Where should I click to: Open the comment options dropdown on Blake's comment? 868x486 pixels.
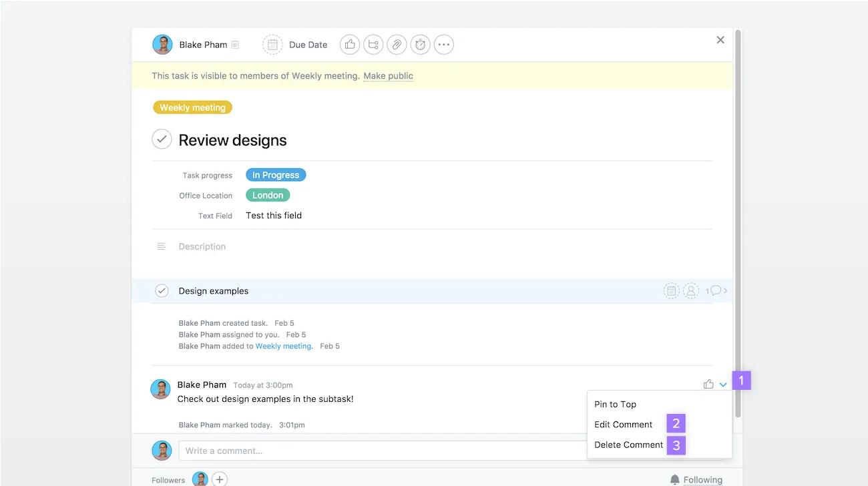[x=723, y=384]
